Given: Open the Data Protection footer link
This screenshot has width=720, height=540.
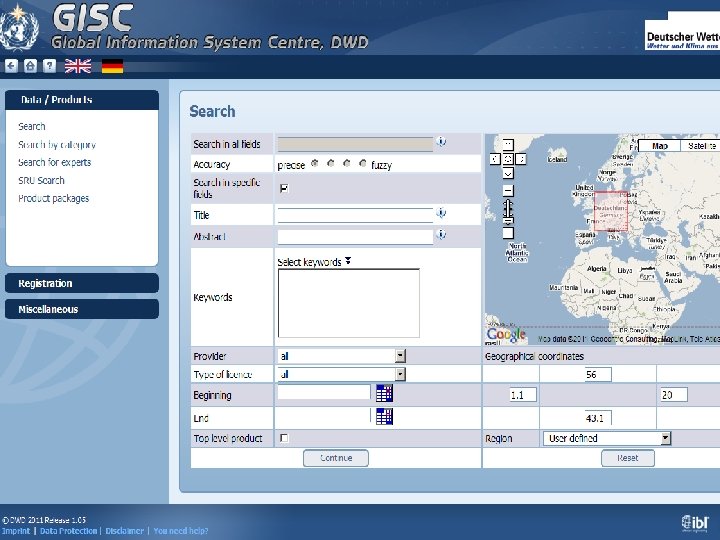Looking at the screenshot, I should pyautogui.click(x=68, y=531).
